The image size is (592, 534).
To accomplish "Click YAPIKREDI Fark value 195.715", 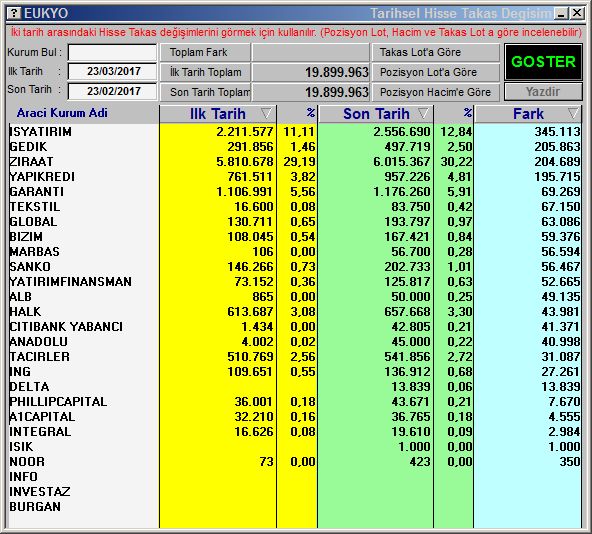I will click(x=557, y=177).
